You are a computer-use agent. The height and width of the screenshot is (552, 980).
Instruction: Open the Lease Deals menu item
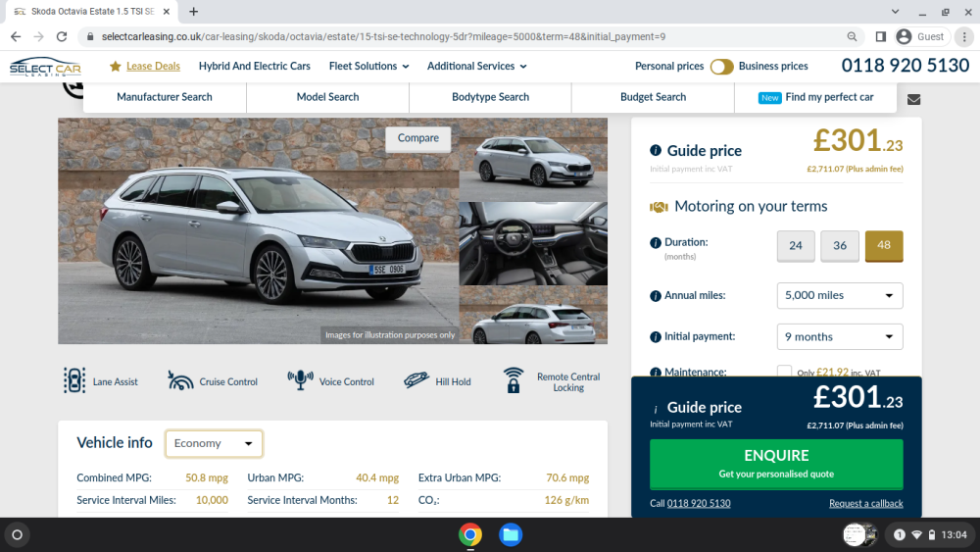(153, 67)
